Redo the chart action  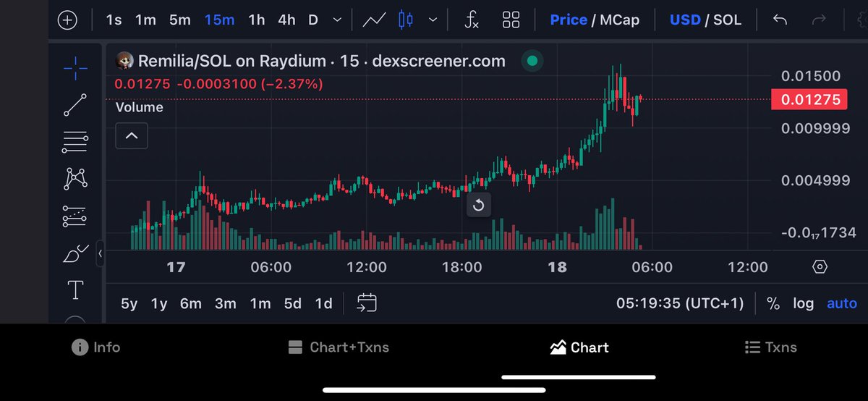coord(819,20)
